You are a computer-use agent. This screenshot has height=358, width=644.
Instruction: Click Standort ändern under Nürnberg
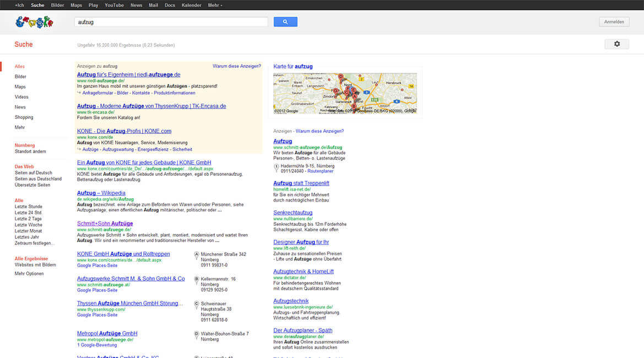click(x=30, y=151)
